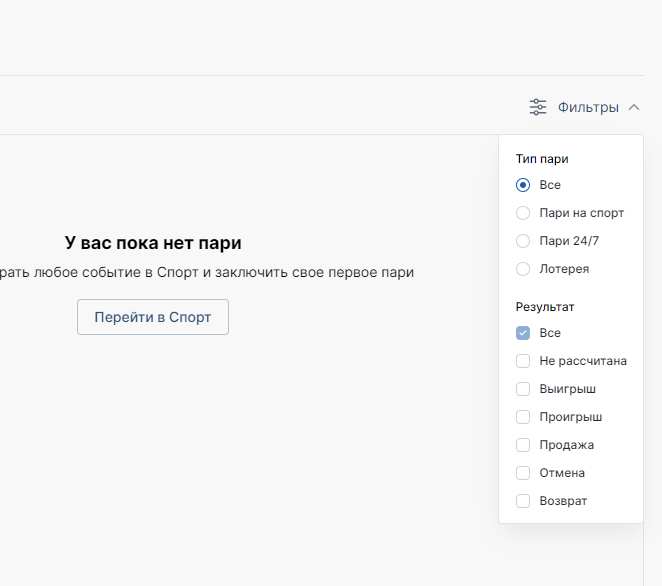Click the text about заключить свое первое пари
This screenshot has height=586, width=662.
(x=207, y=272)
